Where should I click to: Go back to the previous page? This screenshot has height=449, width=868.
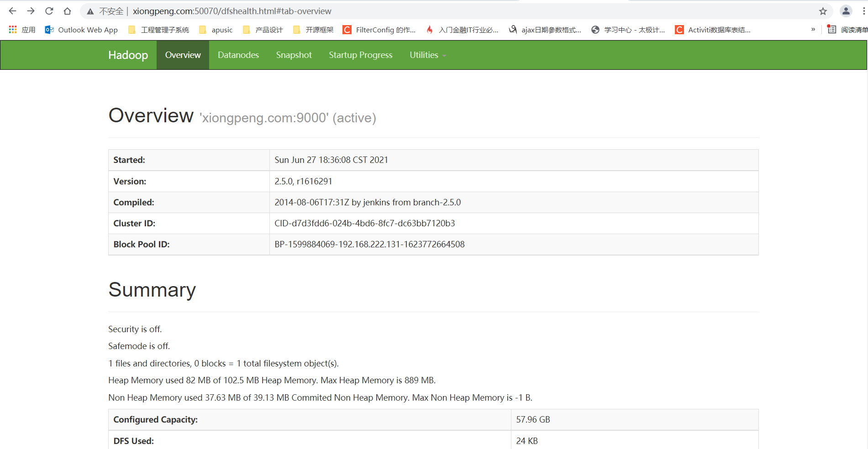pos(13,11)
